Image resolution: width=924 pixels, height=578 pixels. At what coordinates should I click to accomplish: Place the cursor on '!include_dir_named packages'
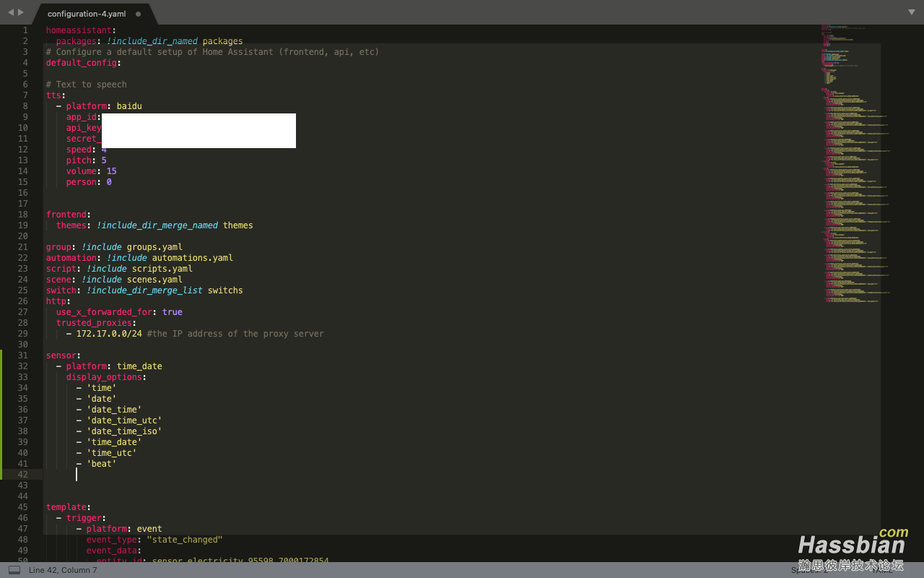[x=175, y=41]
